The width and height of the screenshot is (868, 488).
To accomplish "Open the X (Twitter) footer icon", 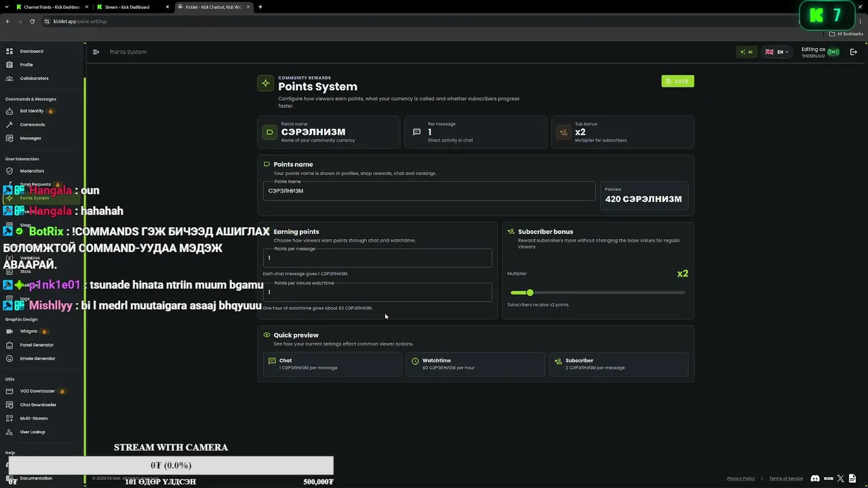I will point(841,479).
